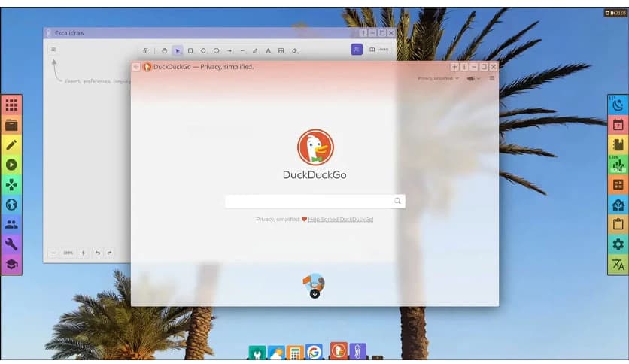Launch the calculator app in dock
The height and width of the screenshot is (364, 629).
295,353
